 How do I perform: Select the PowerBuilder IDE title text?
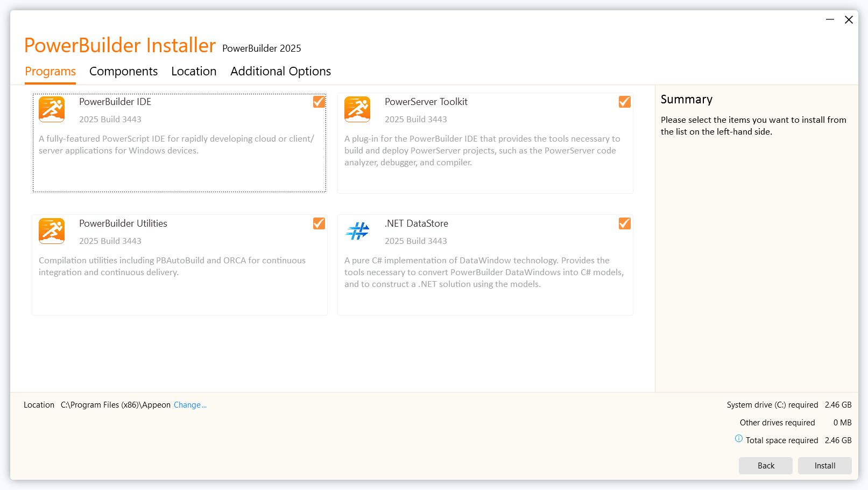point(115,102)
